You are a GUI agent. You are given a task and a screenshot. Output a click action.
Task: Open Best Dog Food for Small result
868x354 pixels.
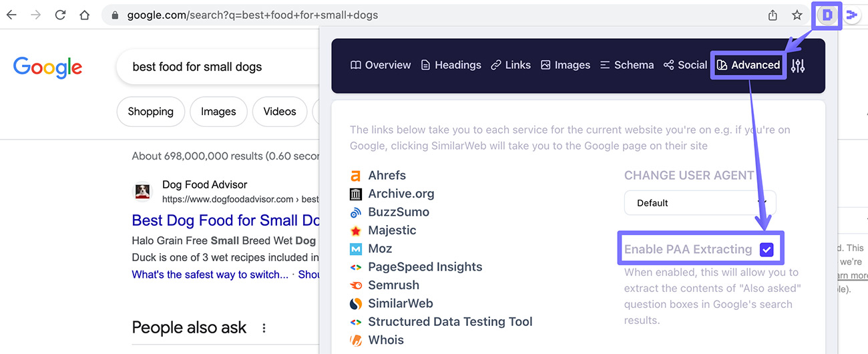(x=226, y=220)
